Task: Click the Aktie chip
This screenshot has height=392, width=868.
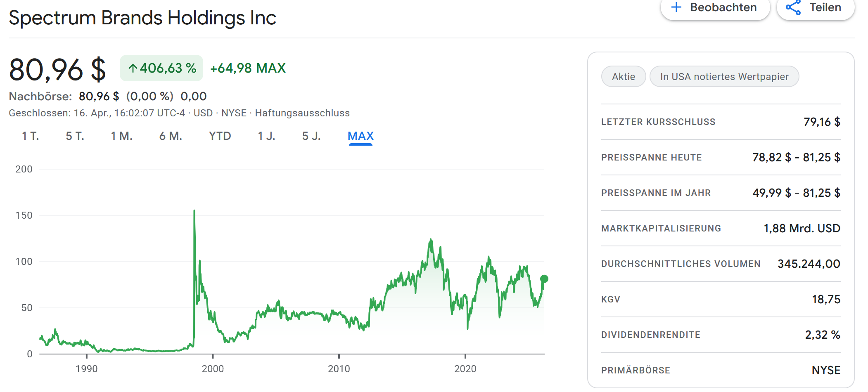Action: tap(624, 77)
